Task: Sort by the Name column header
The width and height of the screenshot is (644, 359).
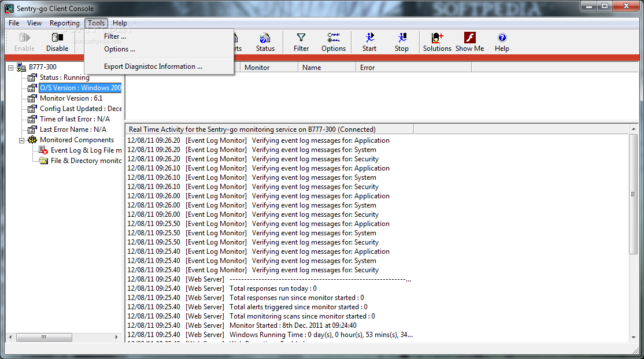Action: [x=327, y=68]
